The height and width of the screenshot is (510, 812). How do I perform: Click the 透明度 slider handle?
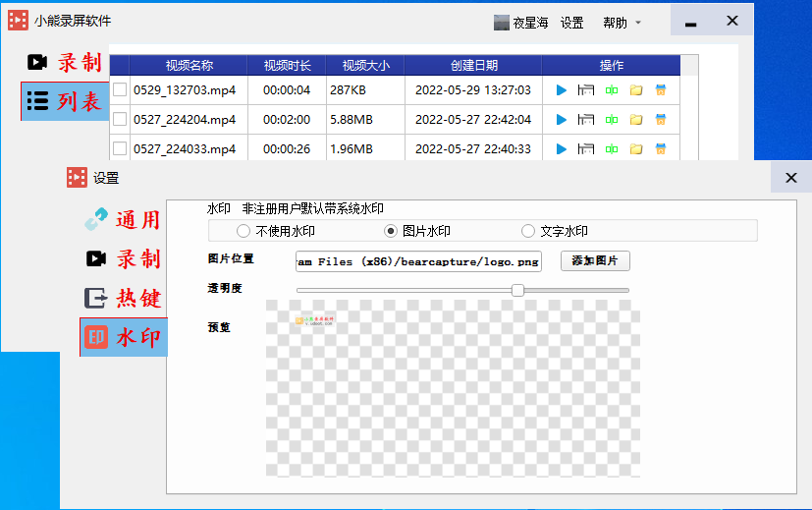(x=517, y=290)
